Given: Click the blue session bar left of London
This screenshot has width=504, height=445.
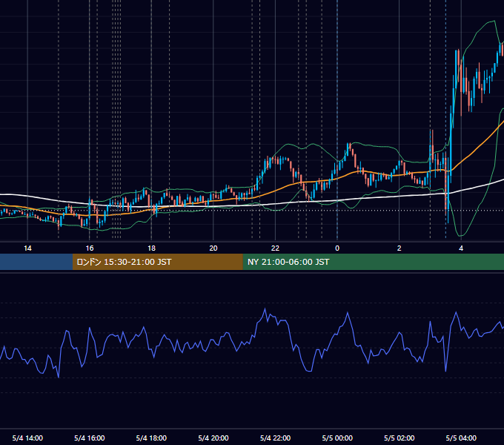Looking at the screenshot, I should tap(36, 262).
